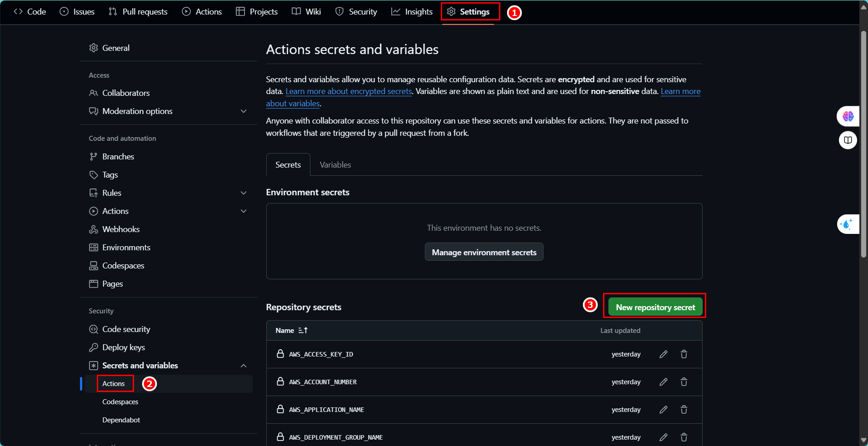Select the Settings tab

(468, 12)
